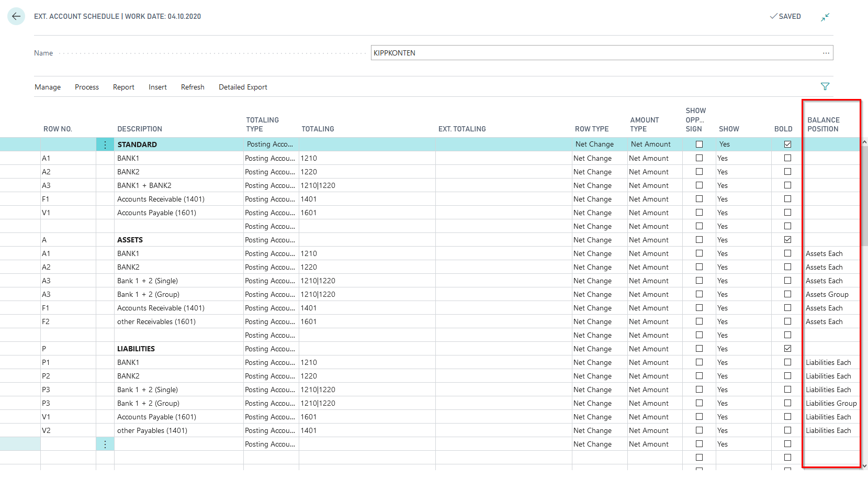
Task: Open the filter pane via funnel icon
Action: (825, 86)
